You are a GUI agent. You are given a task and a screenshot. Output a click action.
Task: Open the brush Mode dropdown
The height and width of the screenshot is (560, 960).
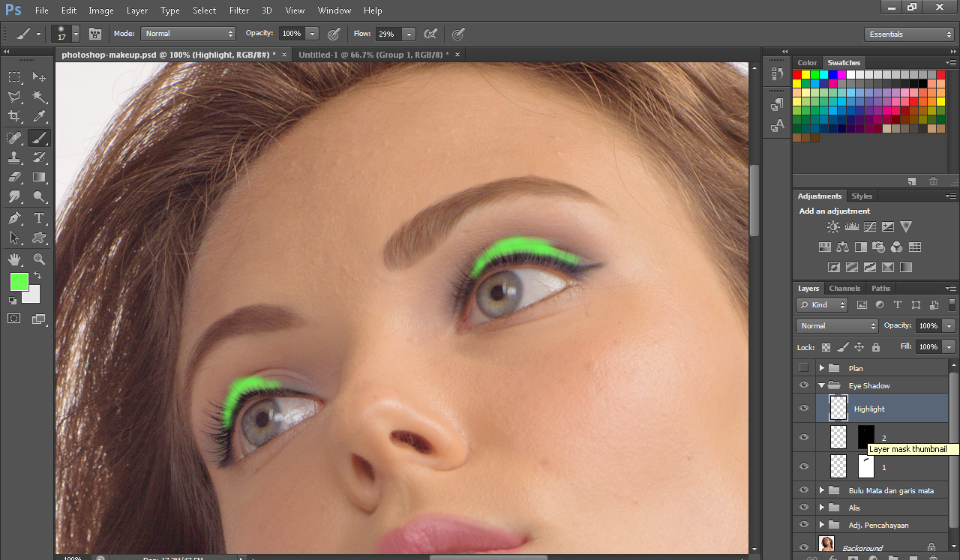coord(188,34)
